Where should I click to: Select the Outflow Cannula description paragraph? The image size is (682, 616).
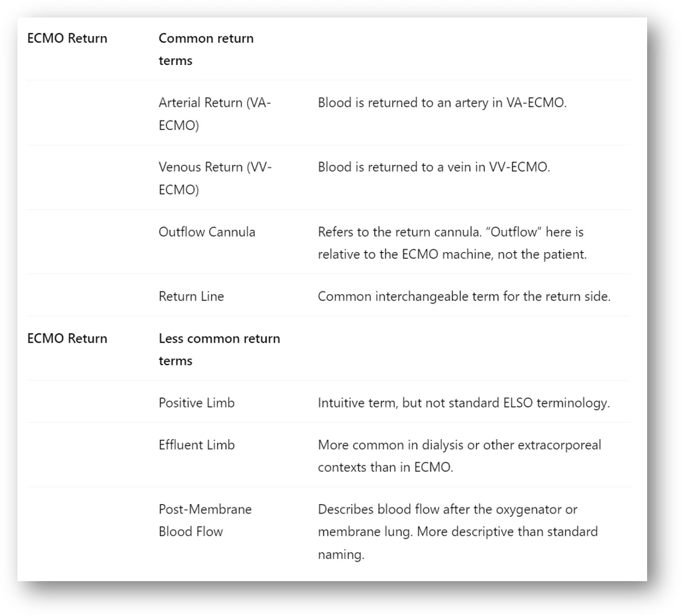(452, 243)
